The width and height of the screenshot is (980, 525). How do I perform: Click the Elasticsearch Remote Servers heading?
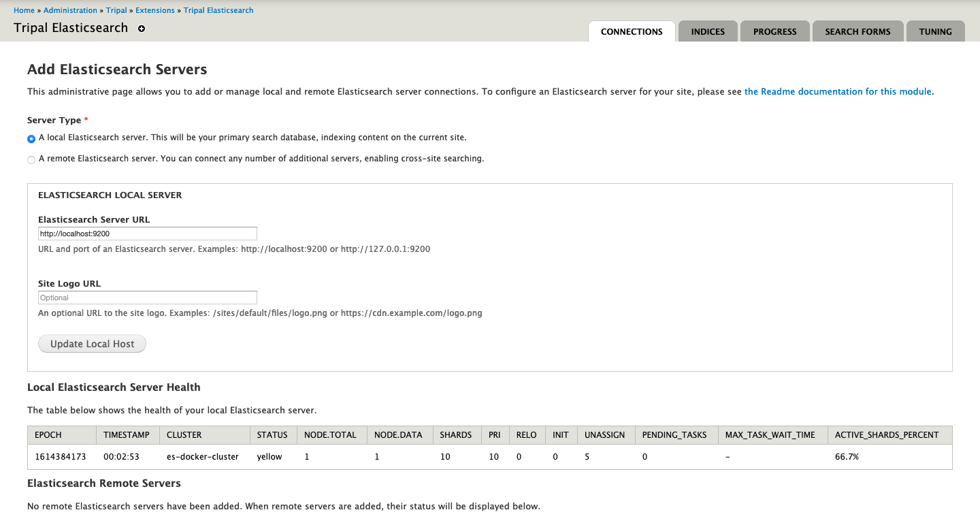(104, 483)
